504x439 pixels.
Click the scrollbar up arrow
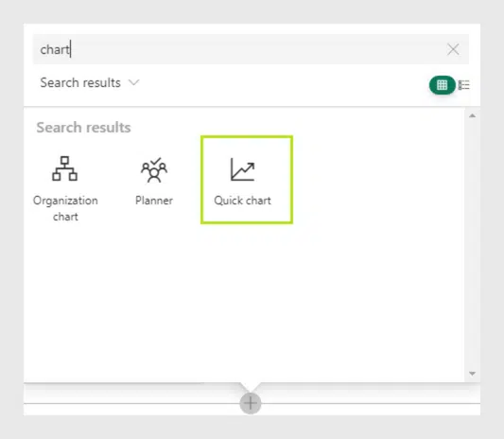472,115
